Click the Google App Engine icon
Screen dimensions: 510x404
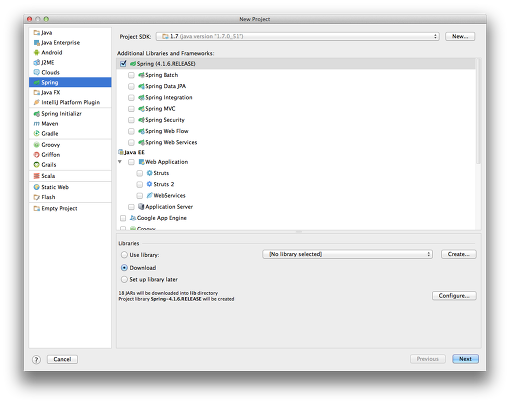[133, 218]
